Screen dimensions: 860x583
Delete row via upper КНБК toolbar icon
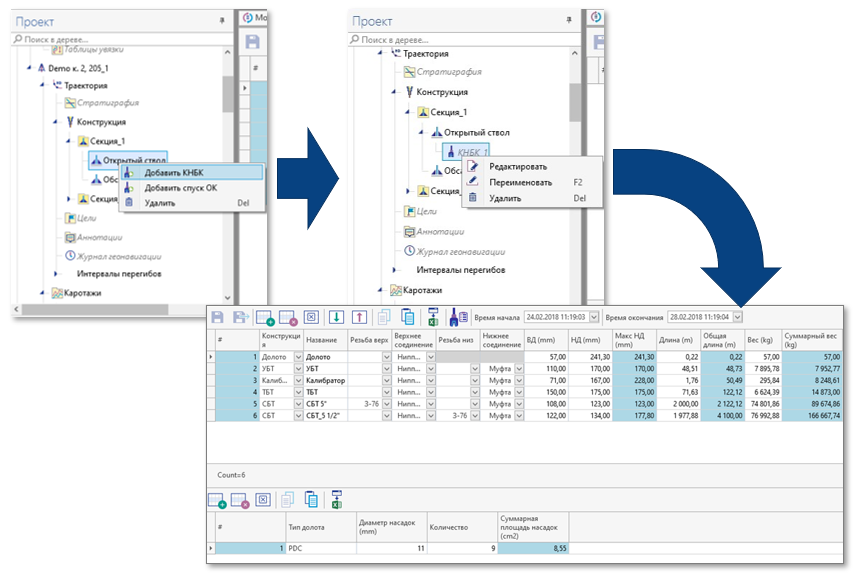(288, 318)
